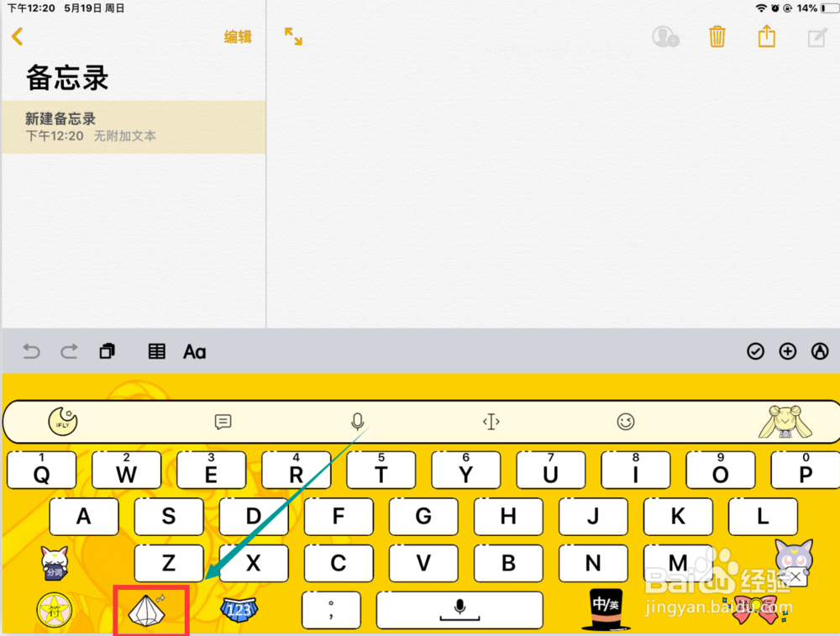Tap the trash delete icon

pos(717,37)
